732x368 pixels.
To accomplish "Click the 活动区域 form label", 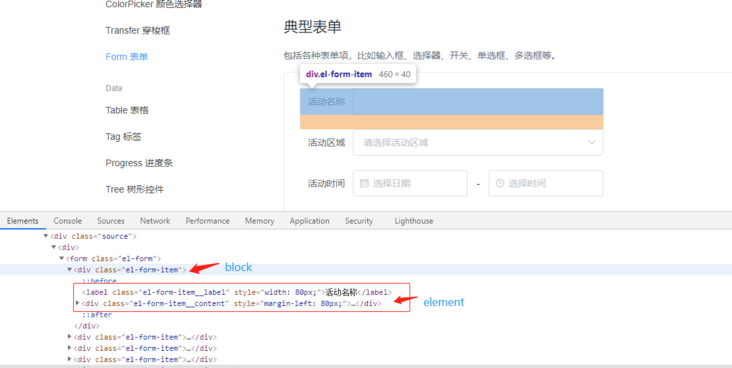I will [326, 142].
